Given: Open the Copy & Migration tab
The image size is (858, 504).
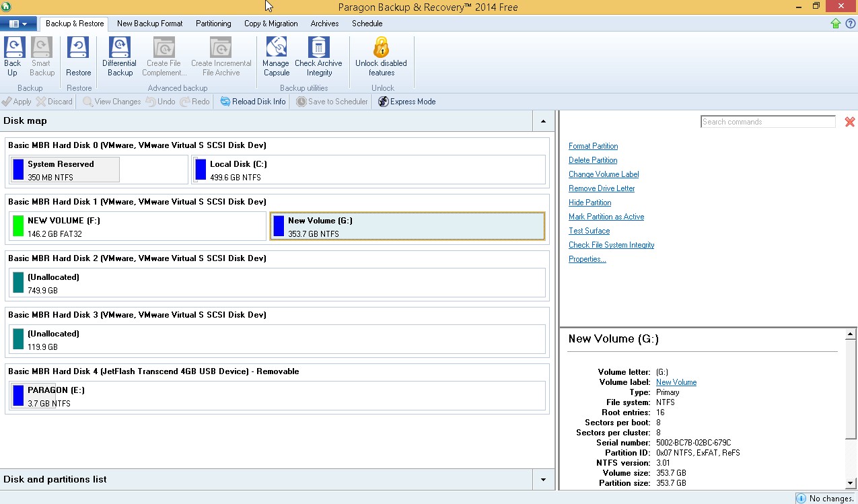Looking at the screenshot, I should pos(271,24).
